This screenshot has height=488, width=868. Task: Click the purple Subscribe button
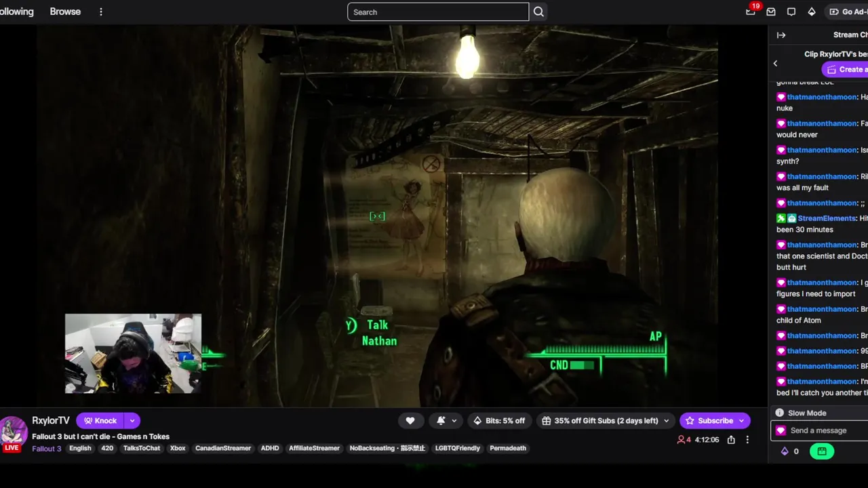(x=715, y=420)
